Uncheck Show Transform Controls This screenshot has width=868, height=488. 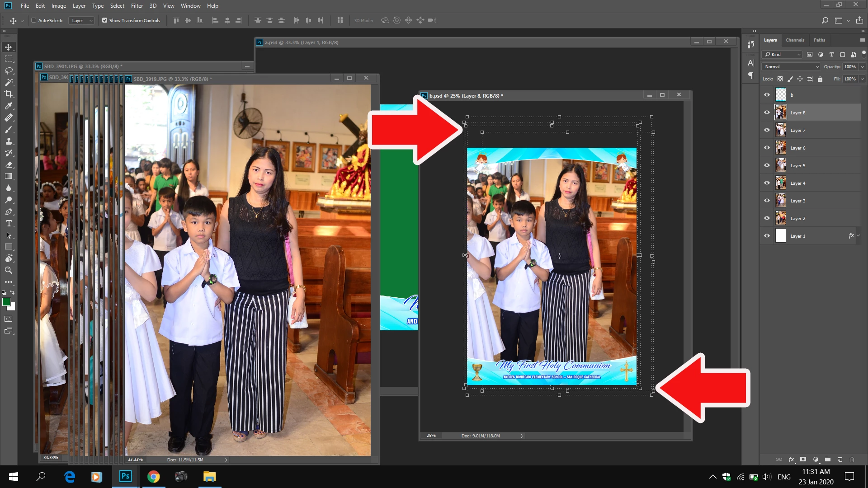(x=105, y=20)
